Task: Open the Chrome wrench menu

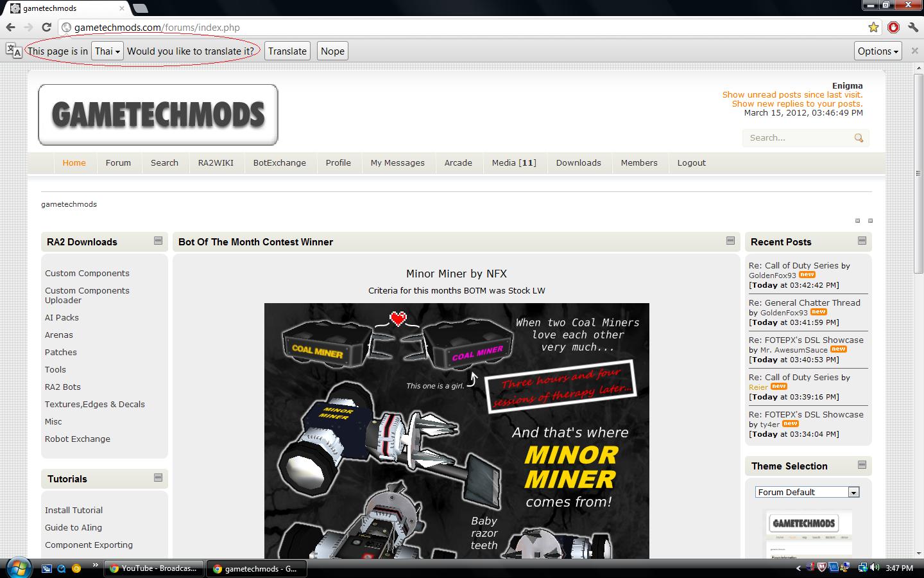Action: coord(912,27)
